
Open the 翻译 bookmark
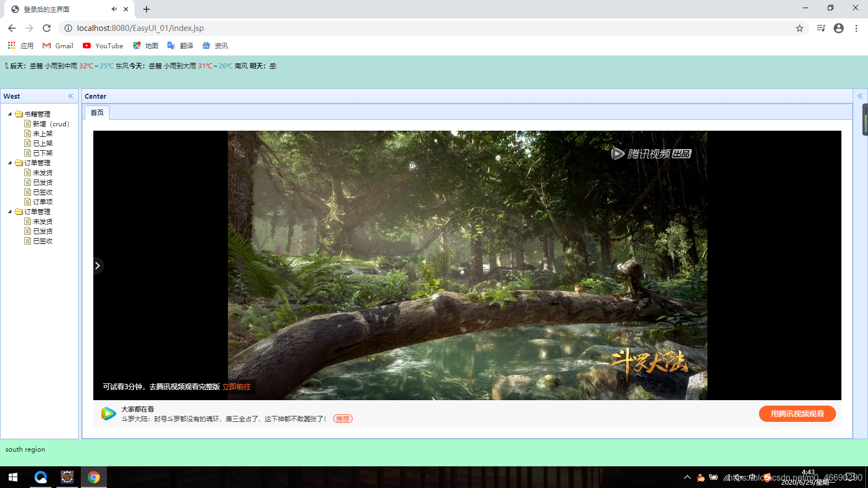[x=180, y=46]
